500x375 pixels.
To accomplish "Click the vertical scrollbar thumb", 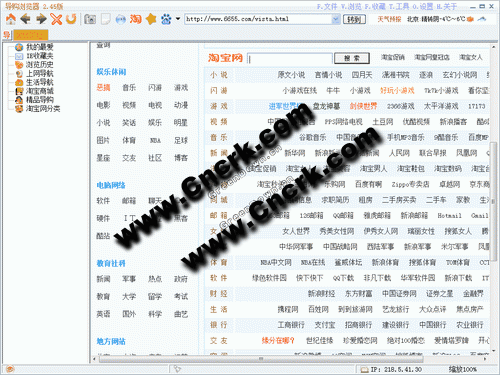I will [493, 201].
